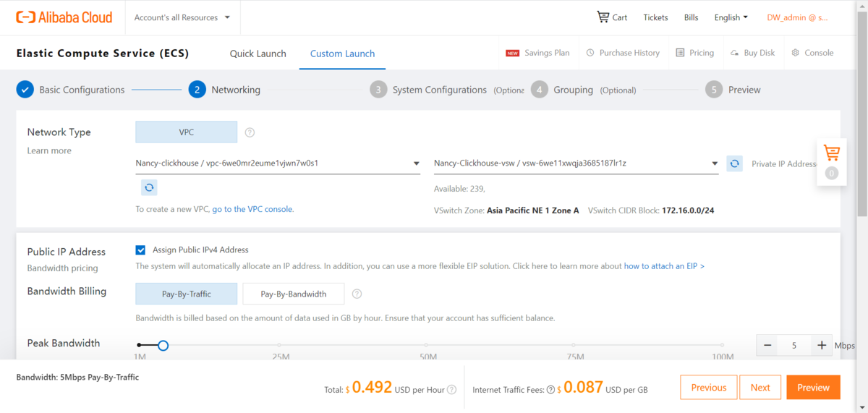Viewport: 868px width, 413px height.
Task: Open the VSwitch selection dropdown
Action: tap(576, 163)
